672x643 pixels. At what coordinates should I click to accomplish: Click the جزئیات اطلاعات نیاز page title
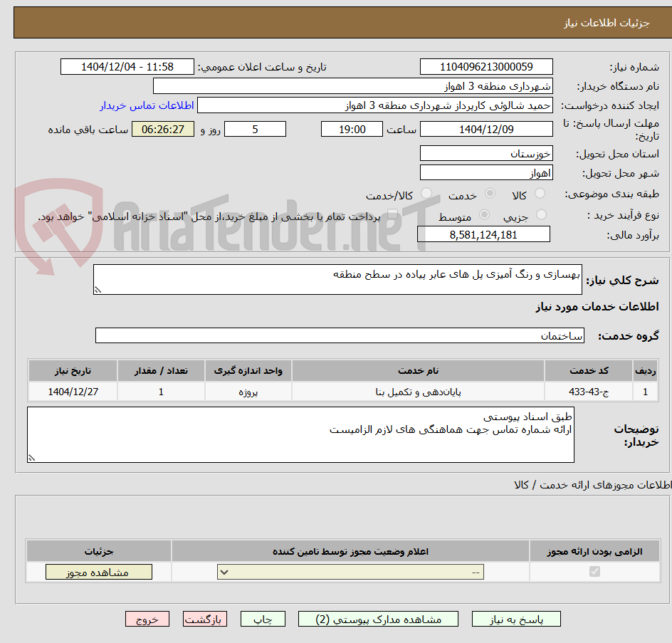607,23
